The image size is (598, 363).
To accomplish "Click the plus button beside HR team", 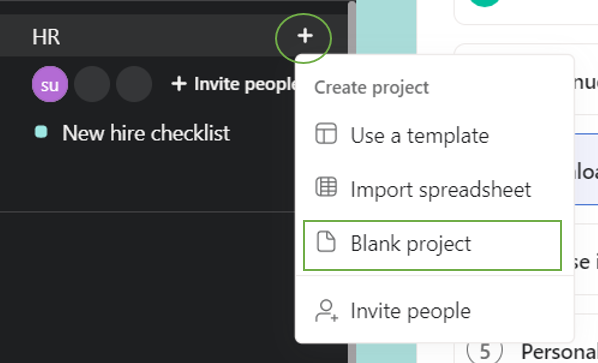I will coord(305,36).
